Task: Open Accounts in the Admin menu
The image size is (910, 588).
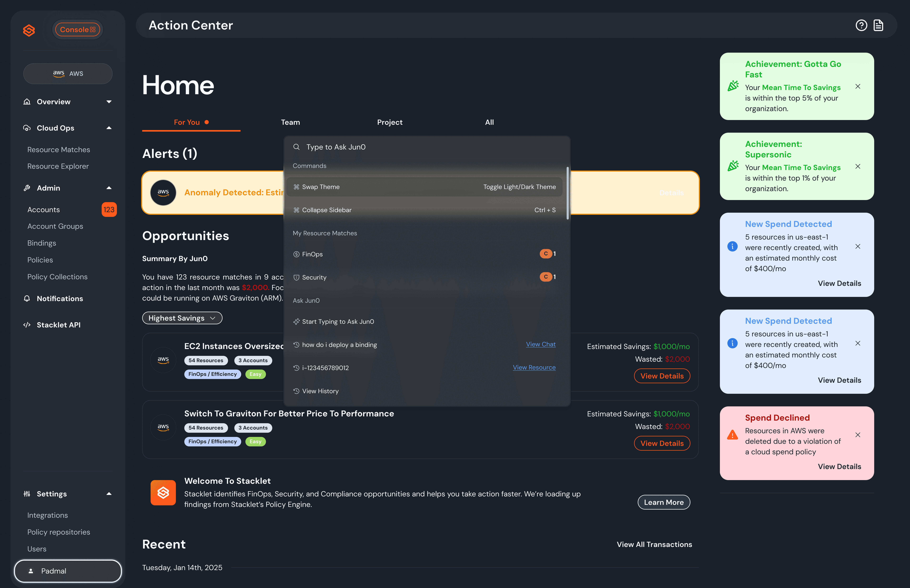Action: tap(44, 210)
